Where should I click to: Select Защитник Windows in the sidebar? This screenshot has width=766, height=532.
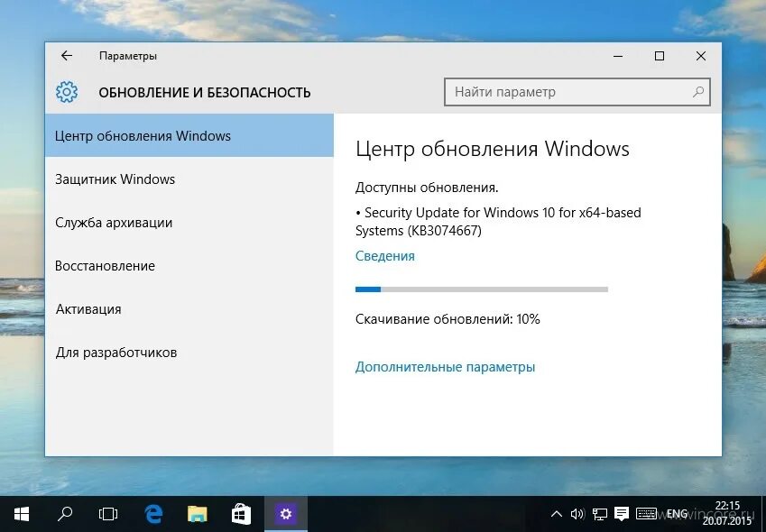(x=115, y=179)
